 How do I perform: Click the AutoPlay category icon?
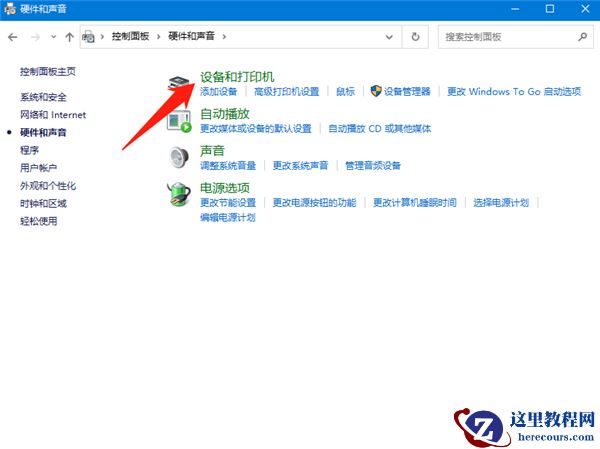tap(179, 121)
